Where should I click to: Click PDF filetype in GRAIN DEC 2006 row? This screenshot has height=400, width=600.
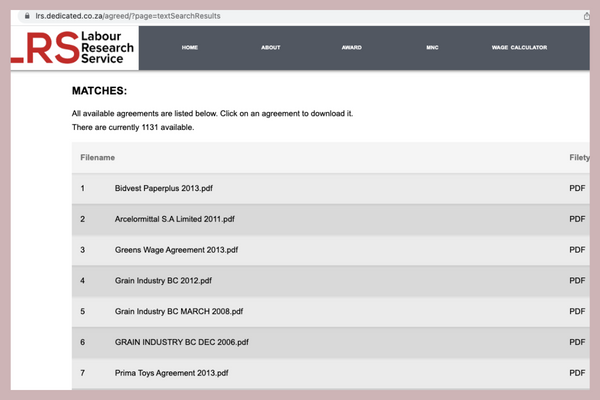(x=577, y=342)
